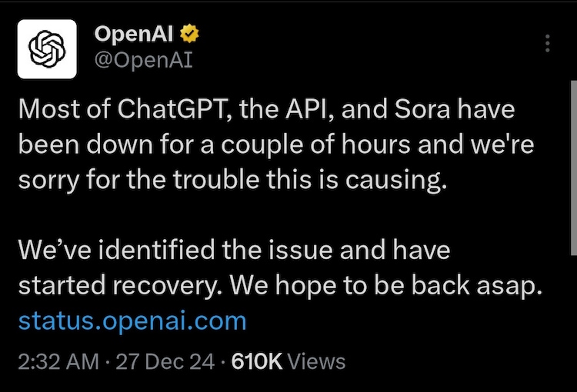Click the 27 Dec 24 post date
Image resolution: width=577 pixels, height=392 pixels.
165,361
